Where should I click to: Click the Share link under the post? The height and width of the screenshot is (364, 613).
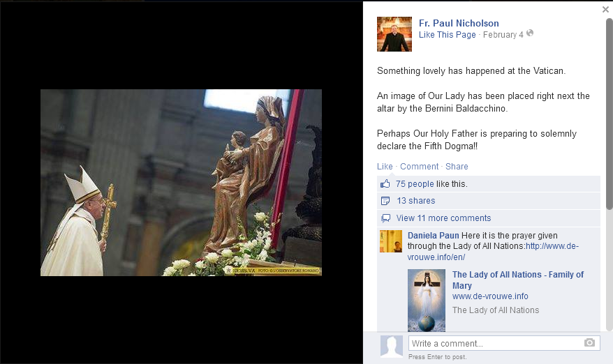[457, 167]
